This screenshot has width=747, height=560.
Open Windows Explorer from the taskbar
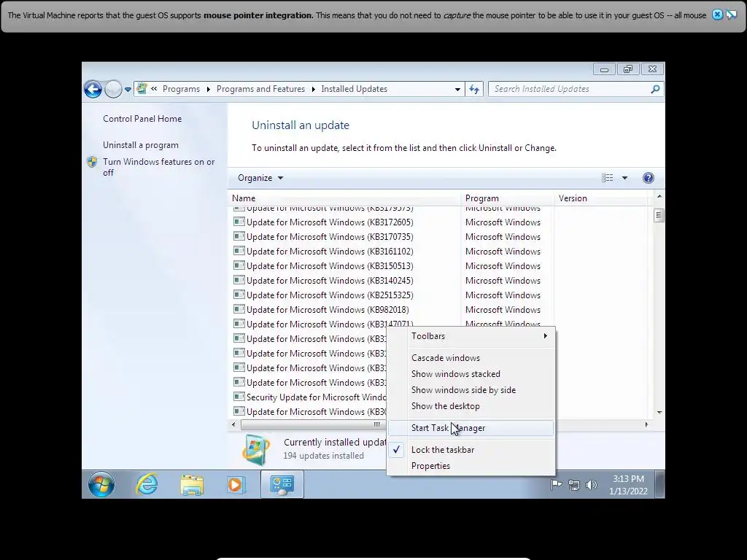pyautogui.click(x=192, y=485)
